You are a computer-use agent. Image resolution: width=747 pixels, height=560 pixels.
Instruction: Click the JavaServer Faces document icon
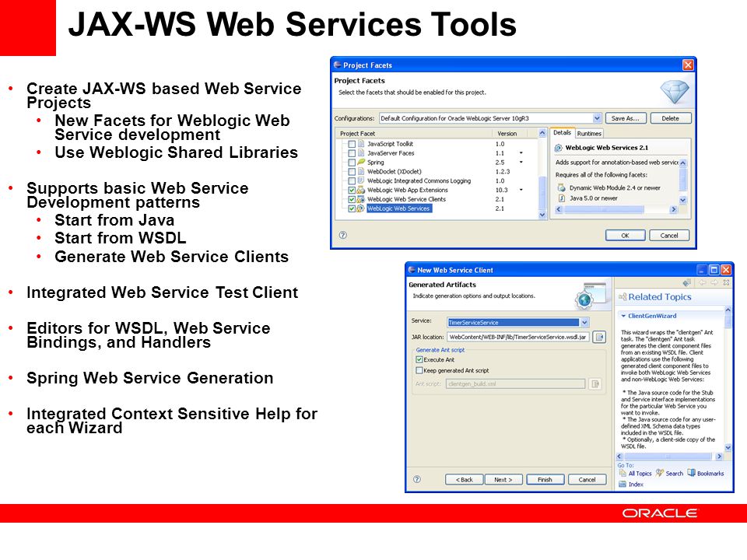(x=361, y=153)
